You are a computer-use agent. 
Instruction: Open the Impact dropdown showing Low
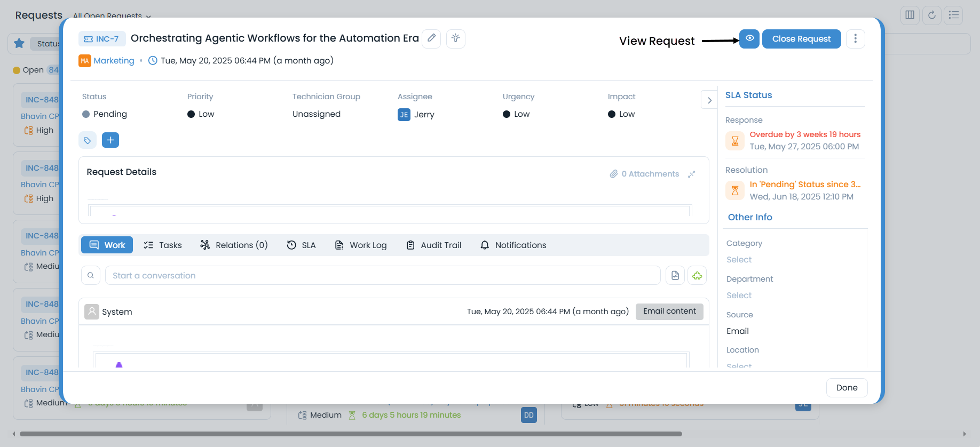[621, 114]
